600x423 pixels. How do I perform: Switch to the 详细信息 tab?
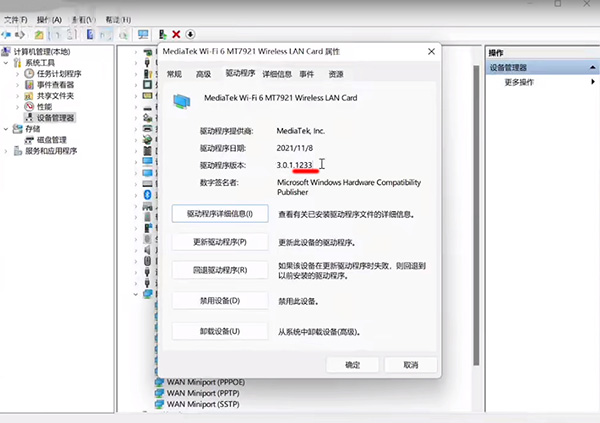[277, 74]
